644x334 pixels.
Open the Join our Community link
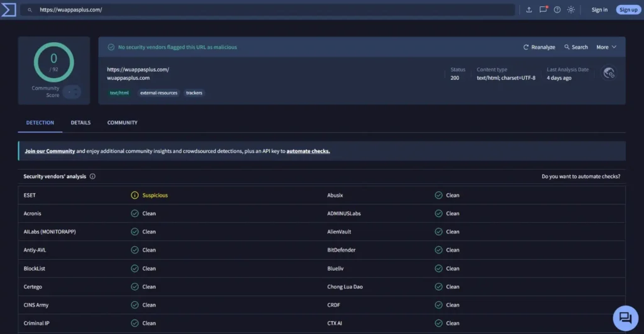[50, 151]
